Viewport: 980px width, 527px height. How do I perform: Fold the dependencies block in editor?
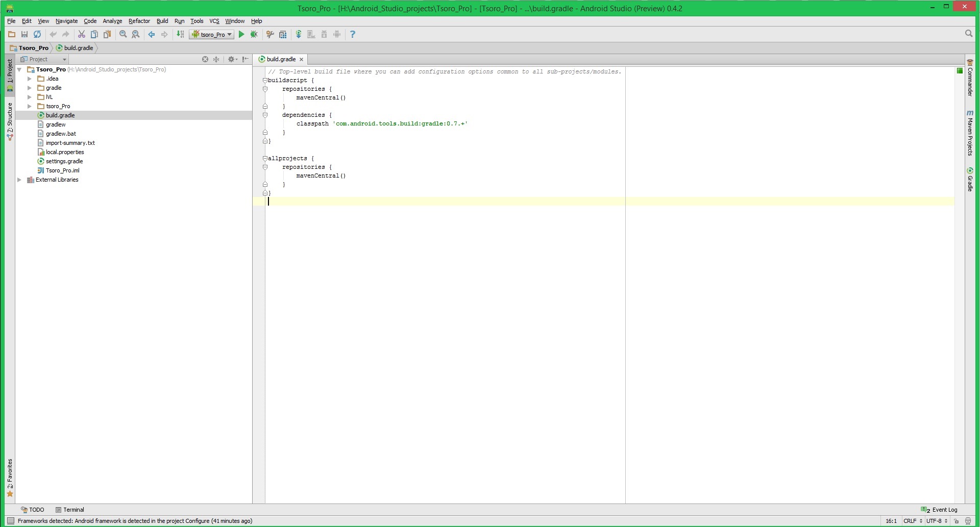[265, 115]
